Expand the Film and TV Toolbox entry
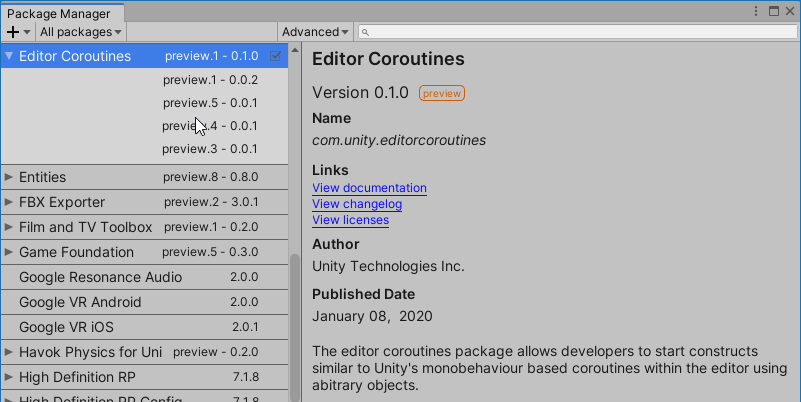The width and height of the screenshot is (801, 402). tap(9, 227)
